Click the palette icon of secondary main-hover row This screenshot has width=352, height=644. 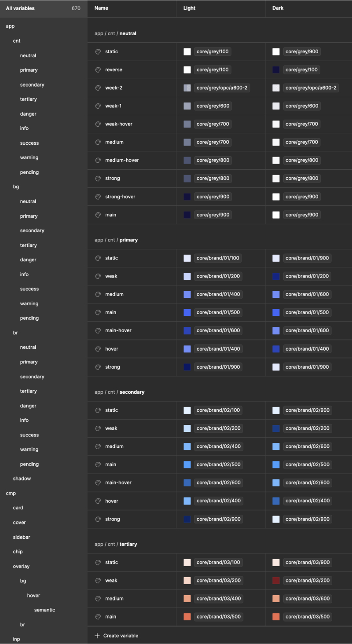98,483
